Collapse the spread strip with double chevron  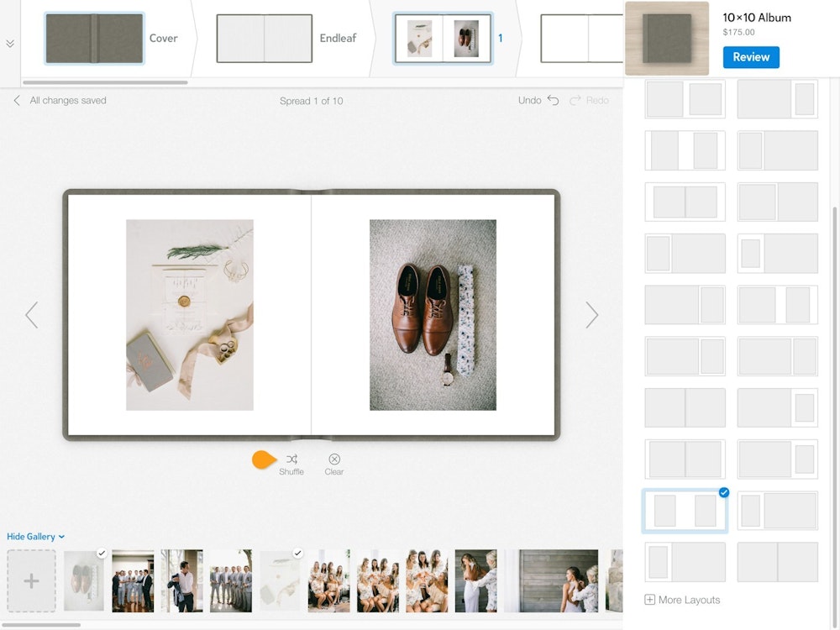pyautogui.click(x=10, y=43)
